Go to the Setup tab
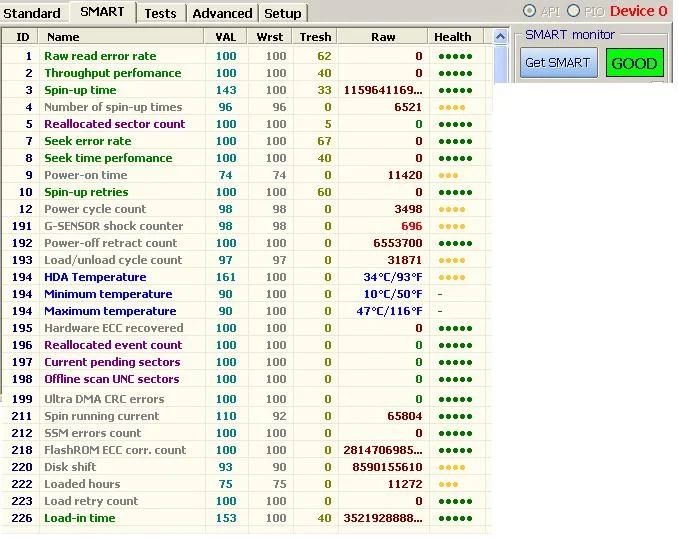Screen dimensions: 678x539 [283, 13]
